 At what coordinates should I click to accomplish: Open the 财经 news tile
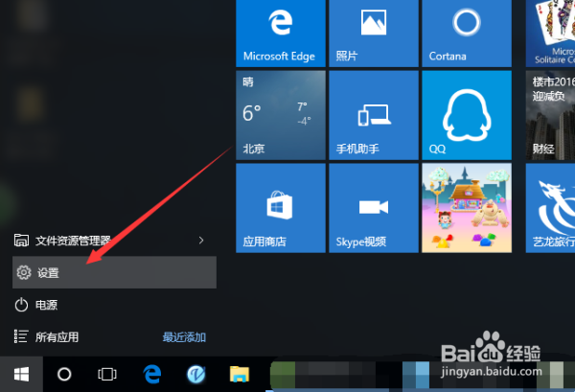[550, 115]
